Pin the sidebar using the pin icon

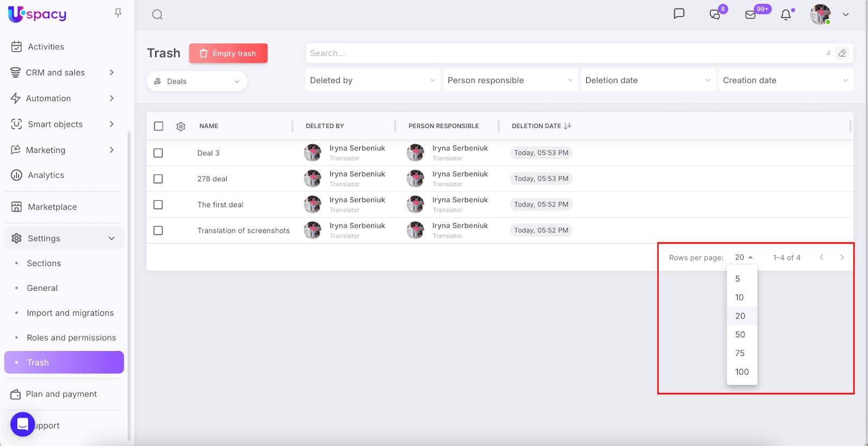click(x=118, y=13)
